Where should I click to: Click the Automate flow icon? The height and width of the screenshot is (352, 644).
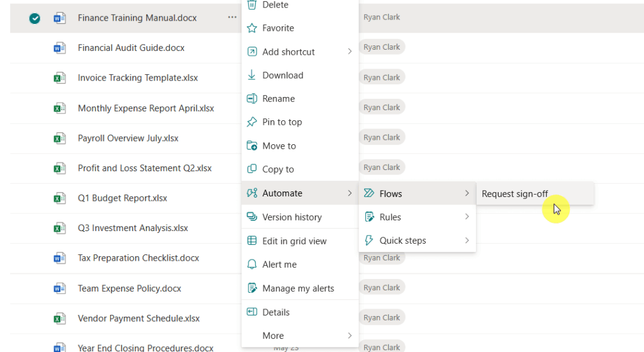(x=252, y=193)
